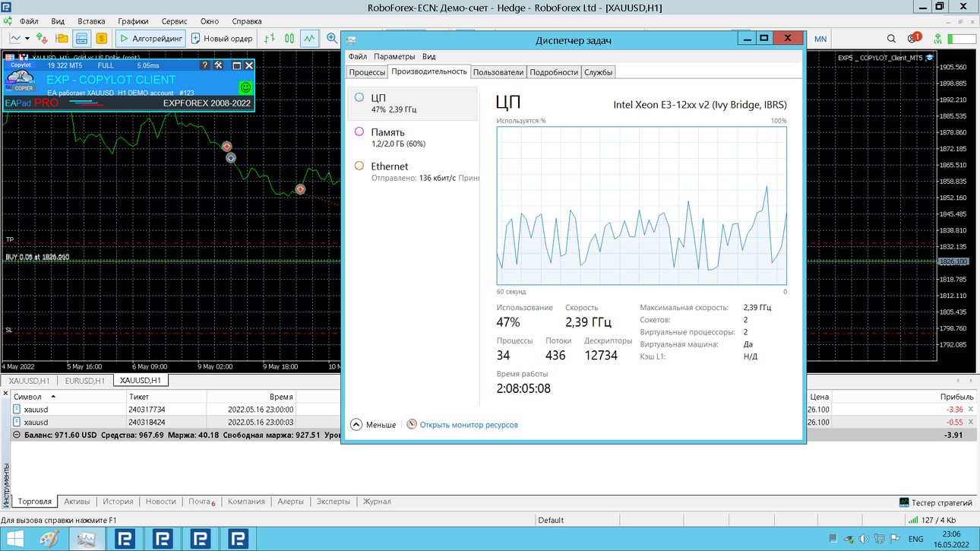Screen dimensions: 980x551
Task: Open Сервис menu
Action: [x=175, y=21]
